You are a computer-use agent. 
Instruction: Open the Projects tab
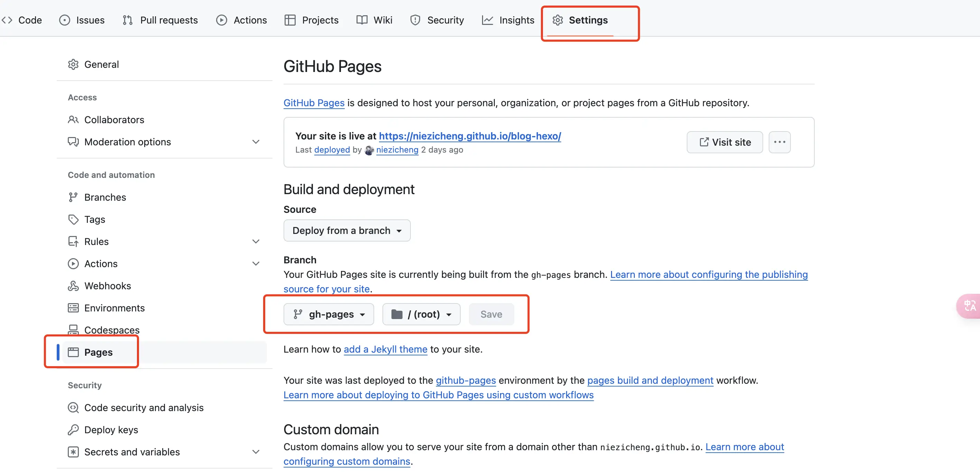click(312, 20)
